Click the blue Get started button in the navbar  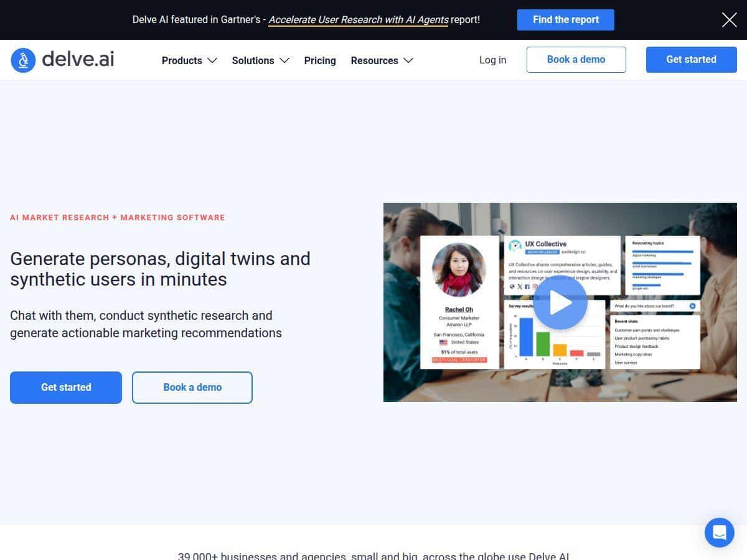[x=691, y=59]
